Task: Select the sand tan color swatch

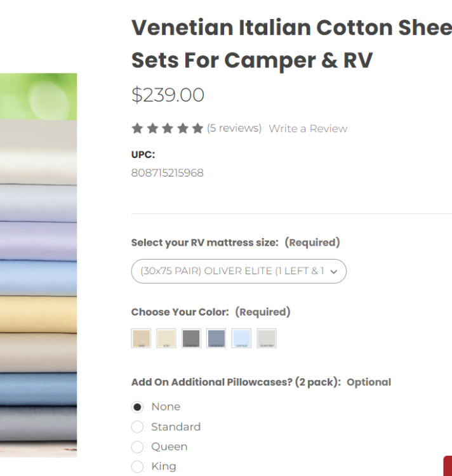Action: click(141, 338)
